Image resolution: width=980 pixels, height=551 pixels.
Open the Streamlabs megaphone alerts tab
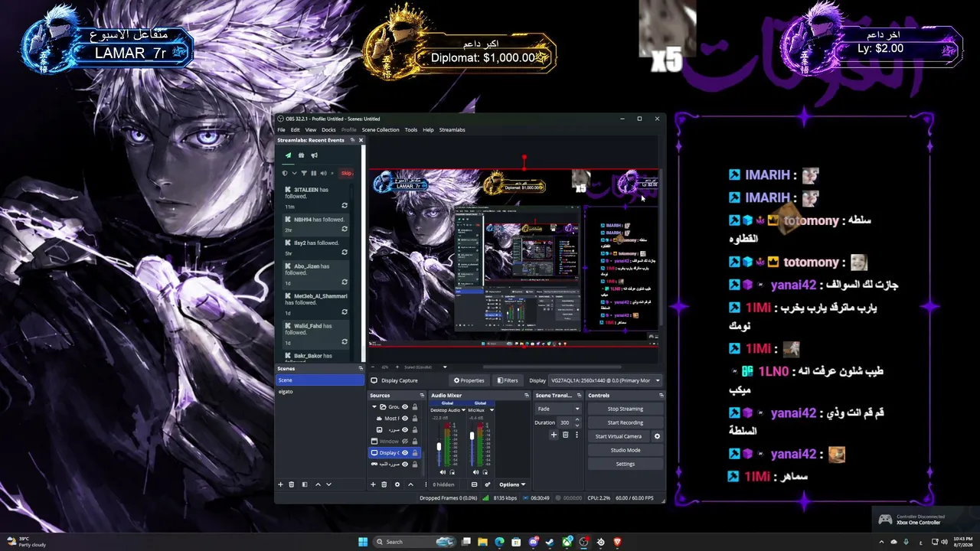(314, 155)
